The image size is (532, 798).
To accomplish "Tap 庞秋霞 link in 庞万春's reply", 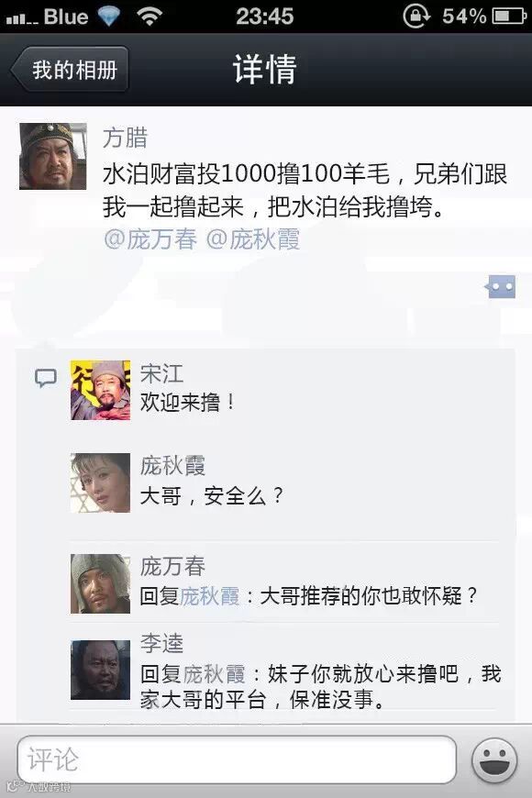I will click(x=210, y=596).
